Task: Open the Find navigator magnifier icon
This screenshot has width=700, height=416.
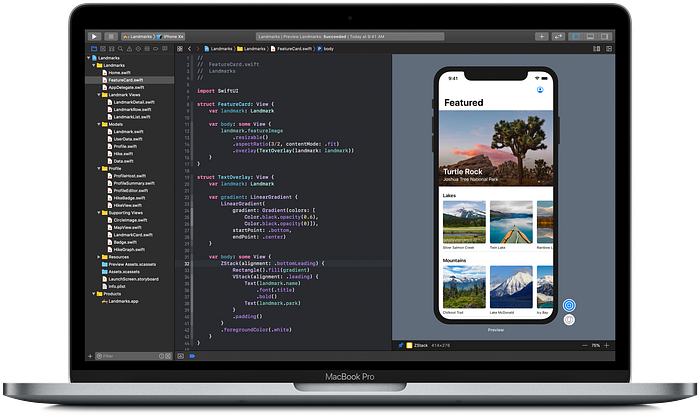Action: point(121,49)
